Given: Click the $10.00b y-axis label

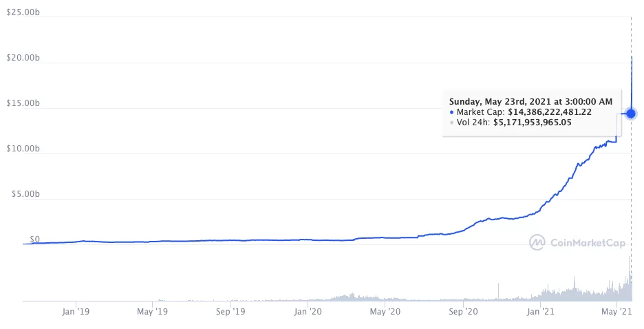Looking at the screenshot, I should (23, 149).
